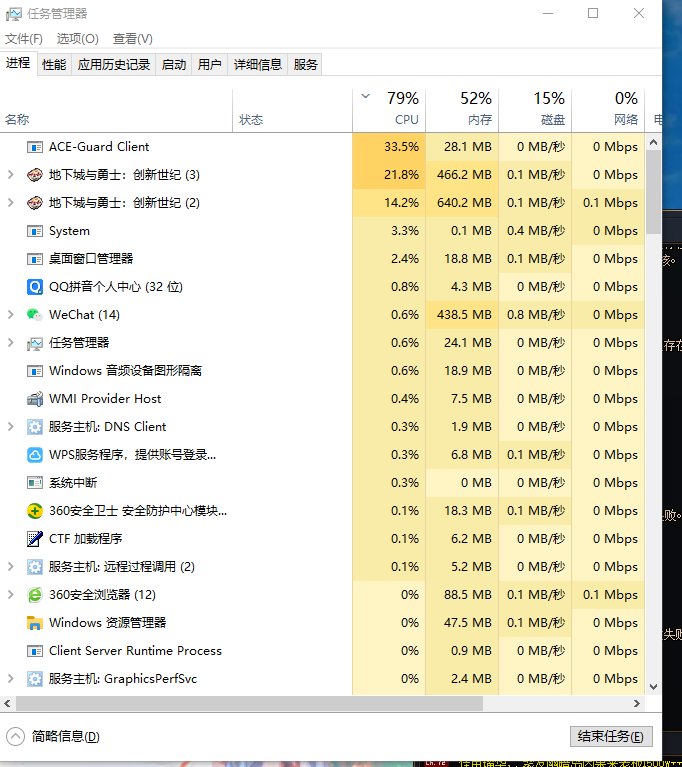Sort by the 状态 column header
The height and width of the screenshot is (767, 682).
tap(292, 111)
